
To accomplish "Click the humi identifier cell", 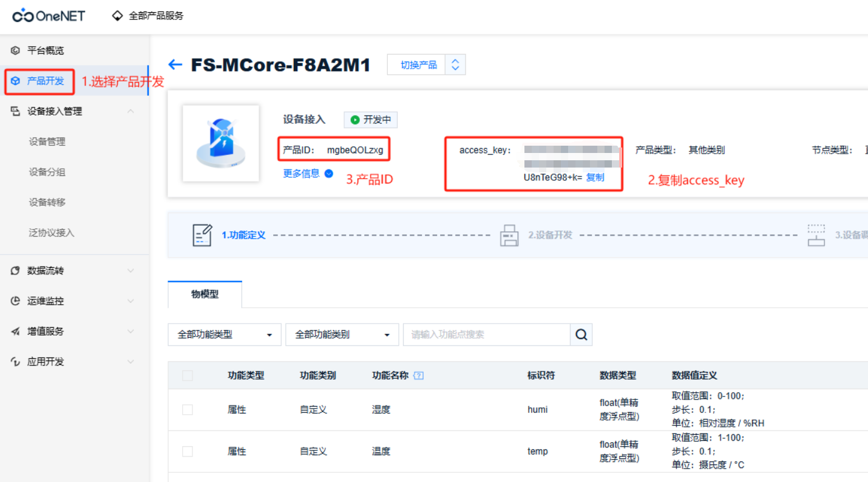I will [538, 410].
